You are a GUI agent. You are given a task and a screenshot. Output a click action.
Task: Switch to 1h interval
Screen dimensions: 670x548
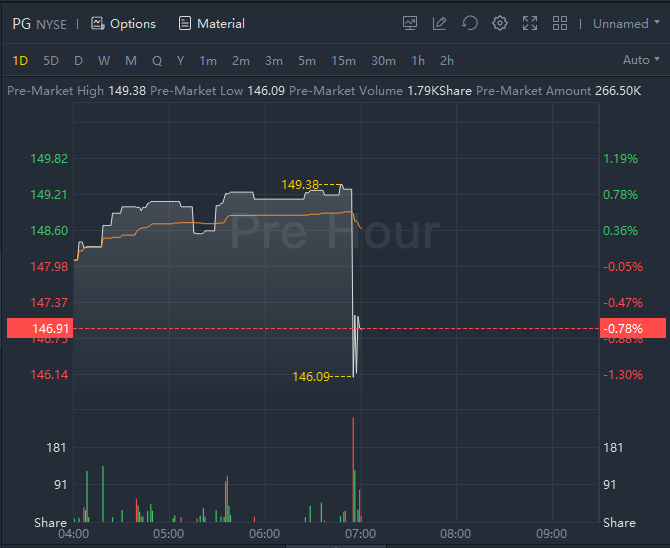point(418,61)
